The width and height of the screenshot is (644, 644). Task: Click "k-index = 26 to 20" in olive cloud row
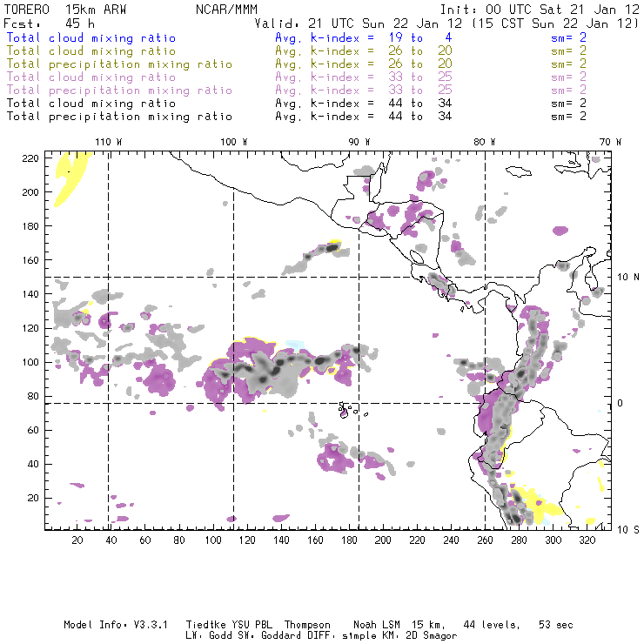[x=381, y=51]
